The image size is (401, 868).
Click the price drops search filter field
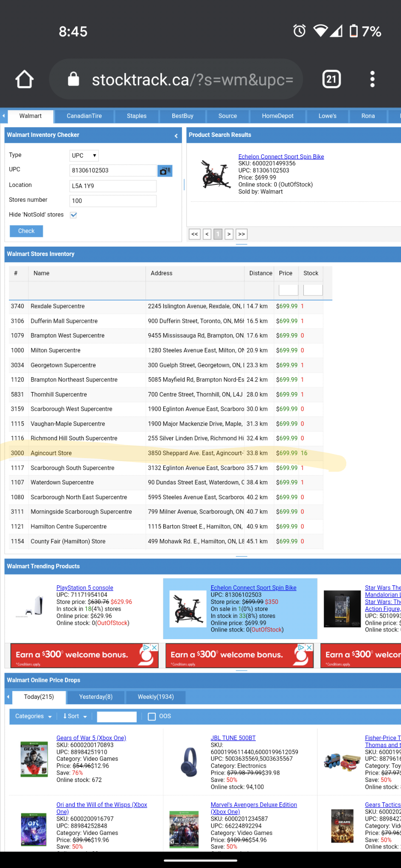coord(117,717)
